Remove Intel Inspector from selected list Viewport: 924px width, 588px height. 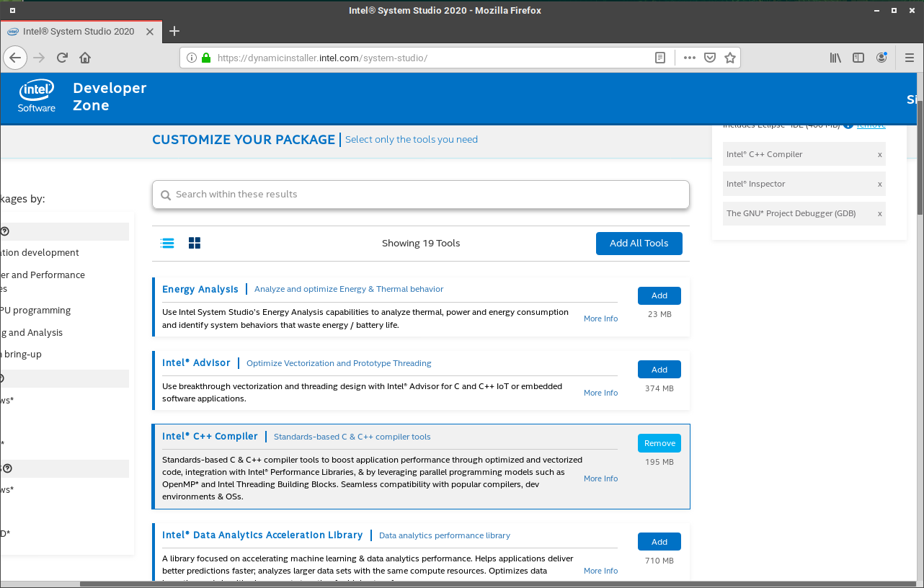click(x=879, y=184)
